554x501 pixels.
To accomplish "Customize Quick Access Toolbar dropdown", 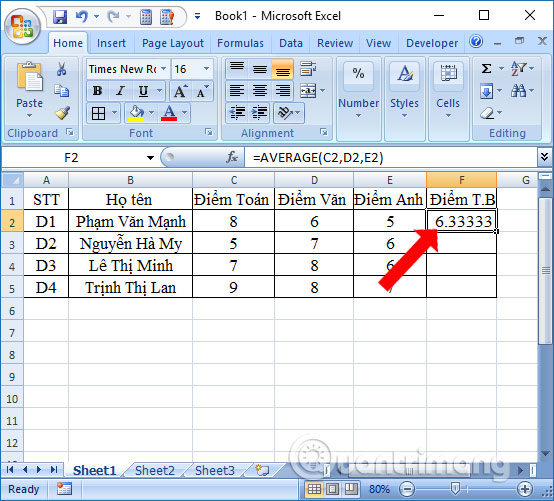I will [x=198, y=16].
